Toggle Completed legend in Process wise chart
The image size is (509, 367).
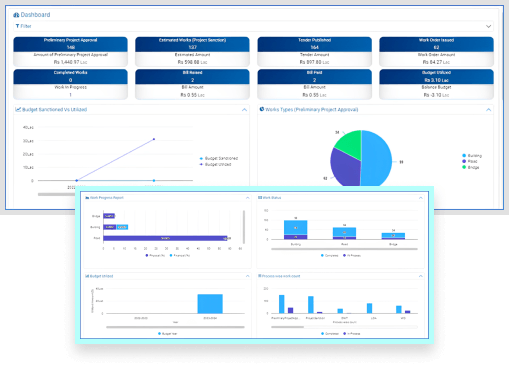329,334
